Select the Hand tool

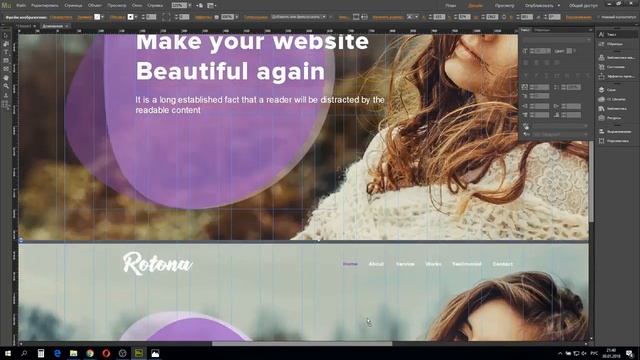pyautogui.click(x=6, y=78)
